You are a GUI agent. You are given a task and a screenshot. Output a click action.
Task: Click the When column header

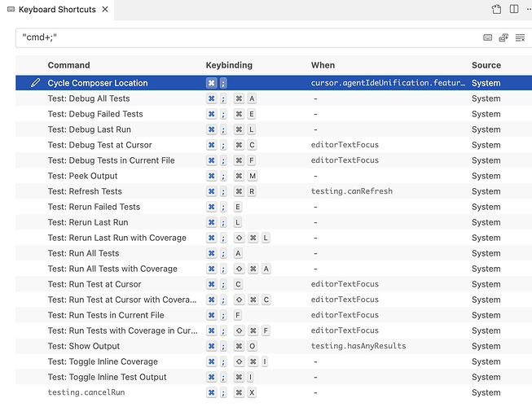point(323,65)
